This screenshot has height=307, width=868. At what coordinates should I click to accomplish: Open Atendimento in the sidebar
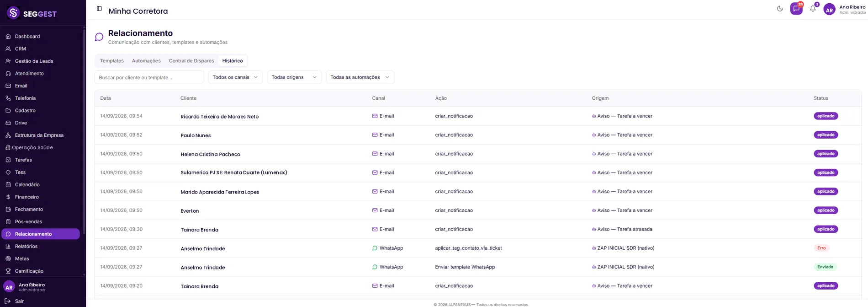point(29,73)
